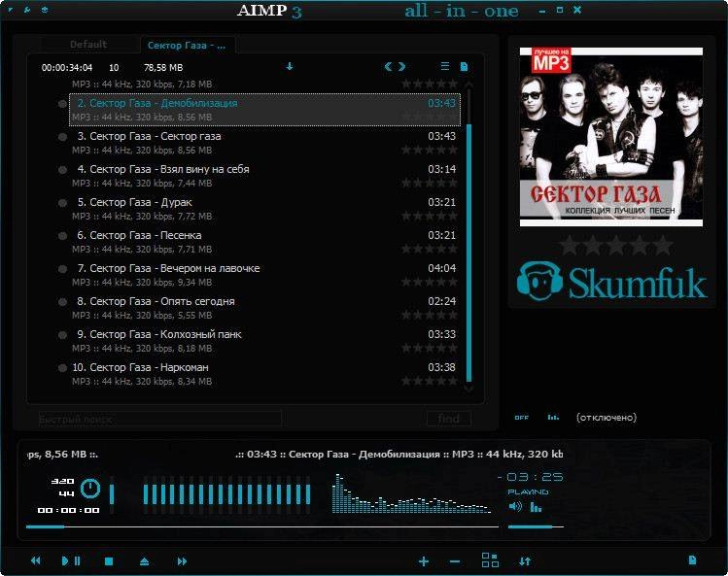Click the playlist vertical scrollbar thumb
The width and height of the screenshot is (728, 576).
coord(468,253)
